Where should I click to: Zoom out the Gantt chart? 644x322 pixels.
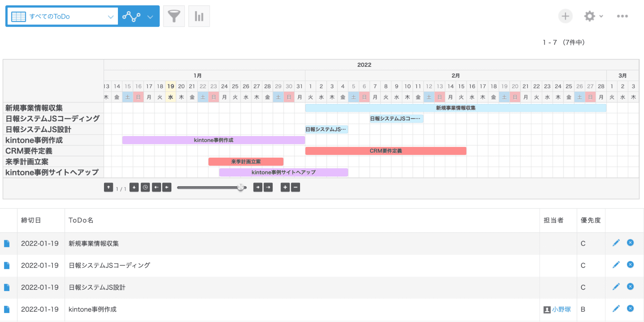pyautogui.click(x=295, y=187)
